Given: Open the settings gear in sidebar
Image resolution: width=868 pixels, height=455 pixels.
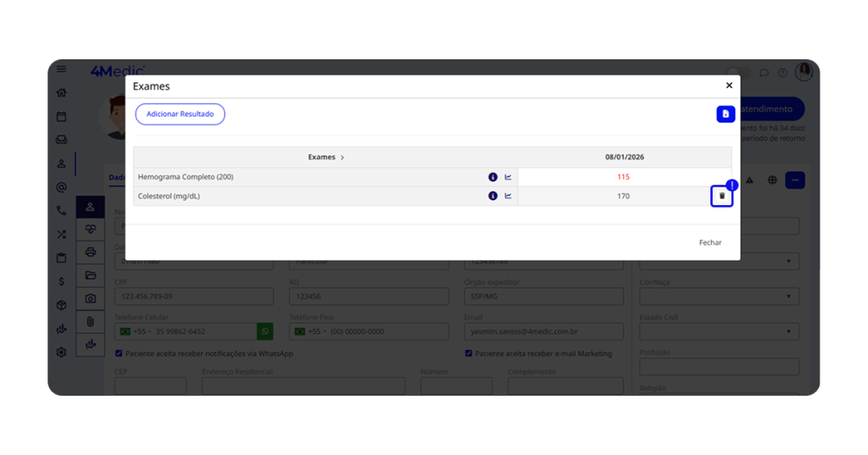Looking at the screenshot, I should (x=61, y=352).
